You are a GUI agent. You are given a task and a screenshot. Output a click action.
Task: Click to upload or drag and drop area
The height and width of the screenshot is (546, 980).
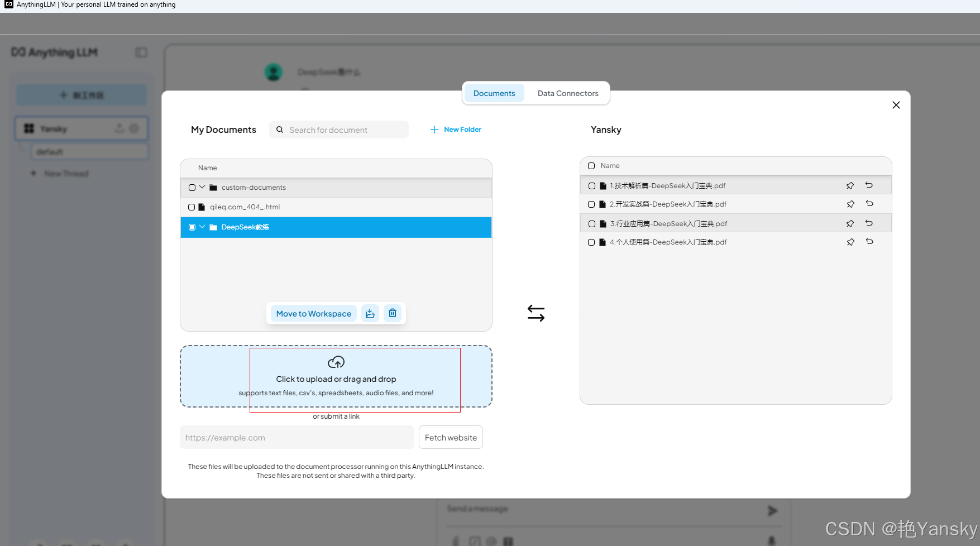pos(336,376)
